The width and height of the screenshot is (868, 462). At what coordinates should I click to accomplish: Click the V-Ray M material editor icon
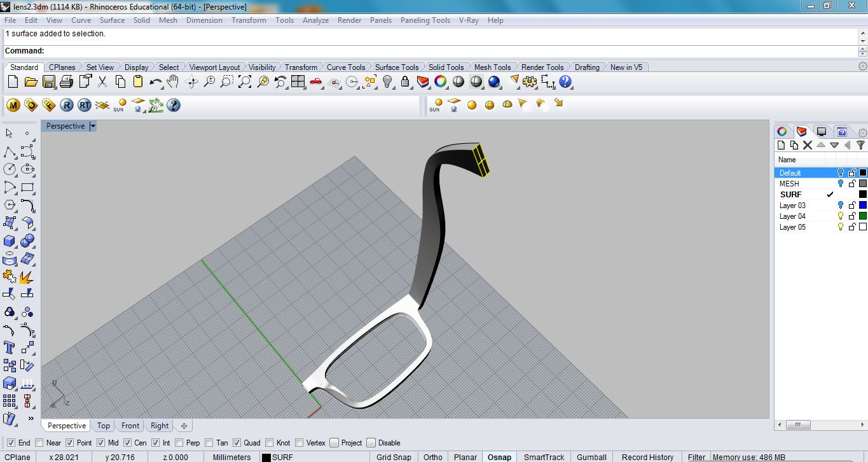[13, 105]
